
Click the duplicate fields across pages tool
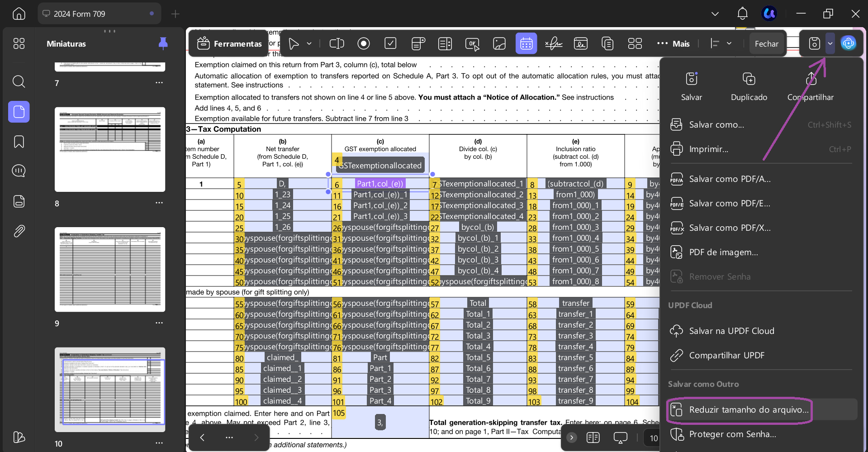click(607, 43)
